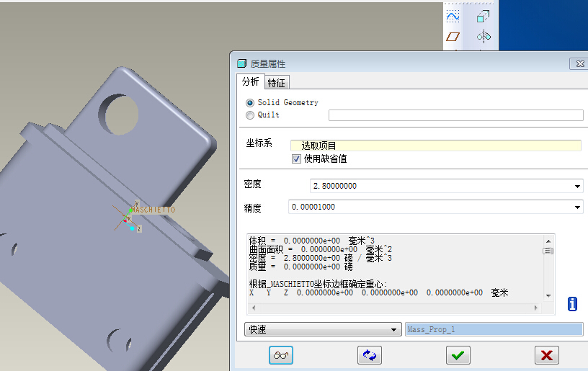This screenshot has width=588, height=371.
Task: Select the datum curve tool icon
Action: click(x=453, y=17)
